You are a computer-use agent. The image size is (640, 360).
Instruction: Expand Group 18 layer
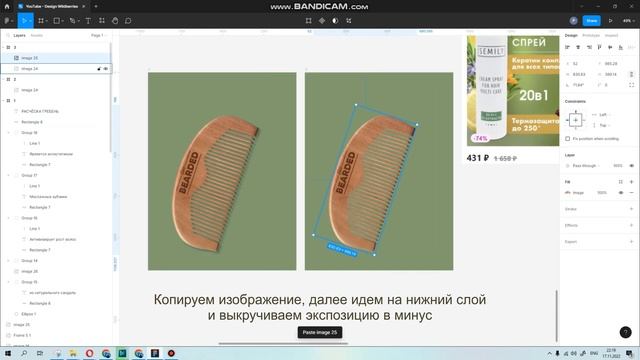click(9, 133)
